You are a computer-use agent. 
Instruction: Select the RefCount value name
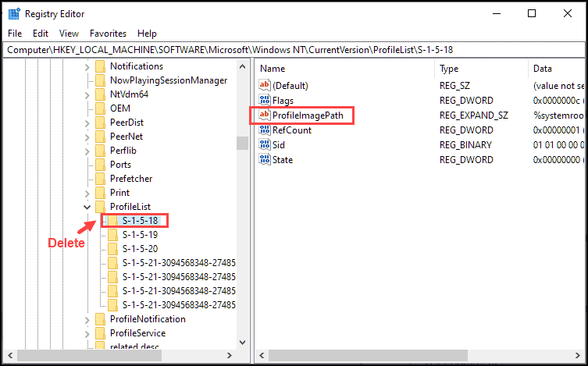tap(292, 130)
